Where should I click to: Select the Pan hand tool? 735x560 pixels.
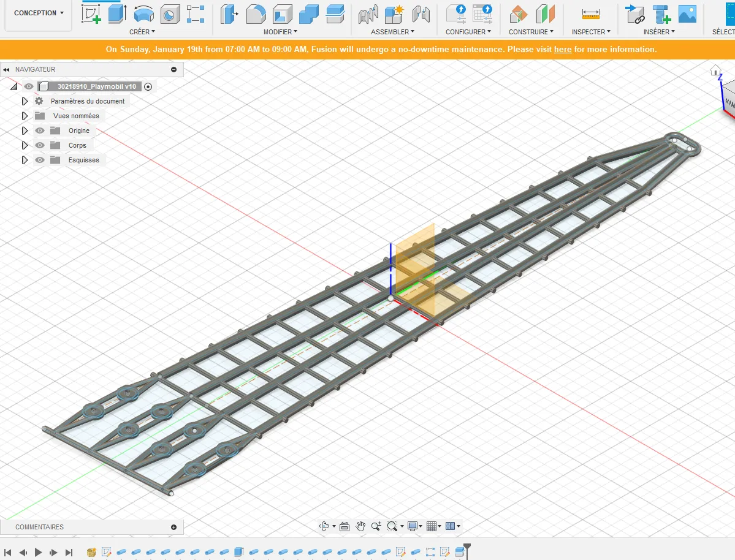360,526
